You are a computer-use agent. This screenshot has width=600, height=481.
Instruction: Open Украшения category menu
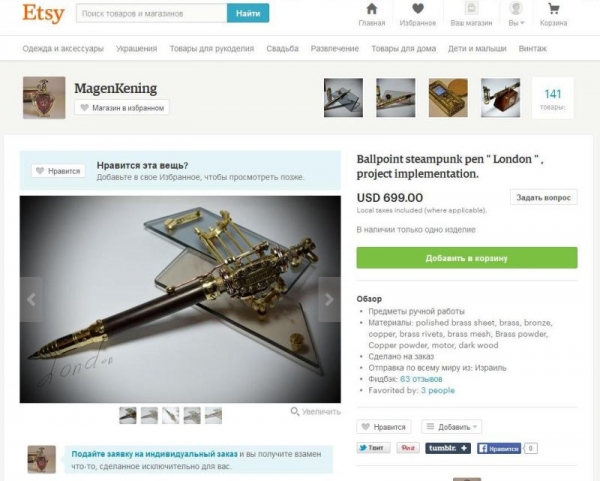pyautogui.click(x=136, y=49)
